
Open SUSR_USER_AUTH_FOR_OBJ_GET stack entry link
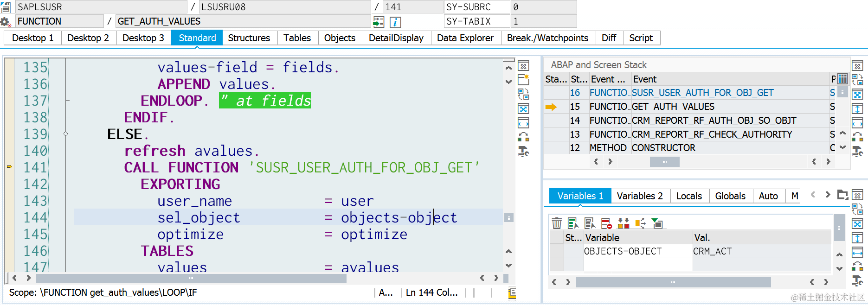pos(702,93)
